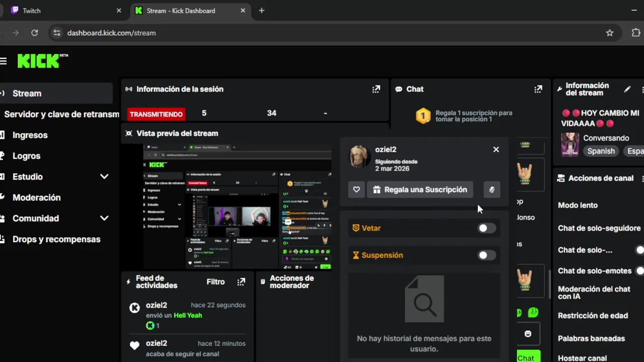Viewport: 644px width, 362px height.
Task: Click the Kick K icon beside Hell Yeah activity
Action: 134,308
